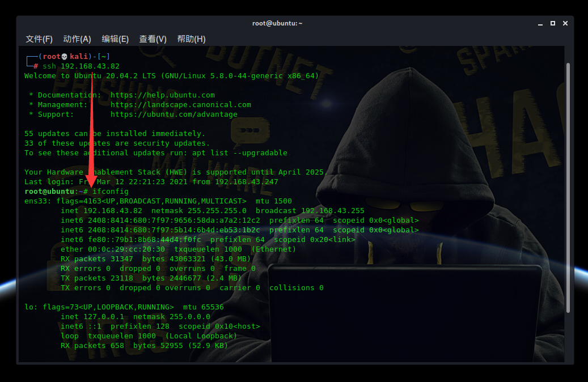Click 'inet6 ::1' loopback address
This screenshot has width=588, height=382.
coord(81,326)
